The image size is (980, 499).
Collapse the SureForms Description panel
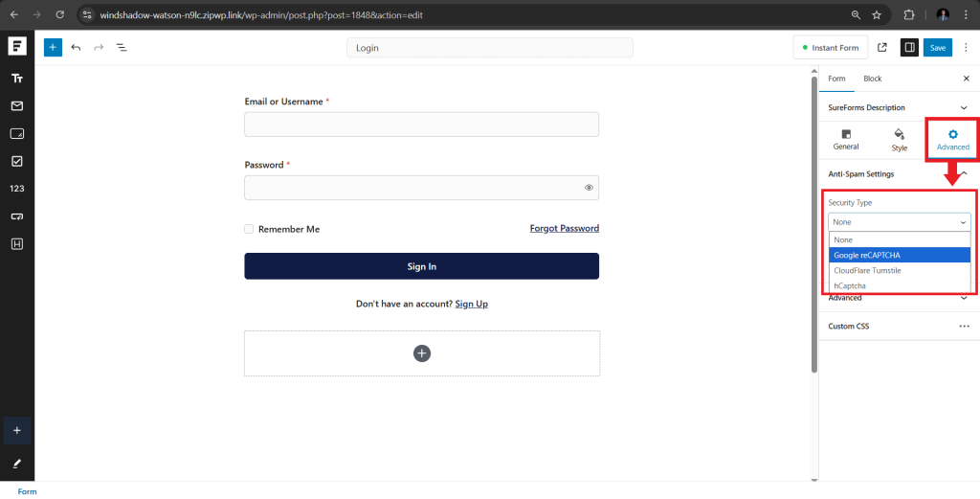pyautogui.click(x=963, y=107)
